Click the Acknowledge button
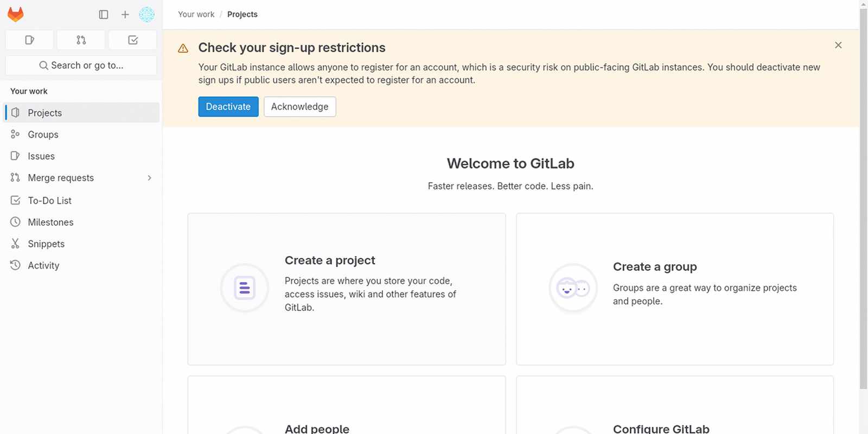 pyautogui.click(x=300, y=107)
